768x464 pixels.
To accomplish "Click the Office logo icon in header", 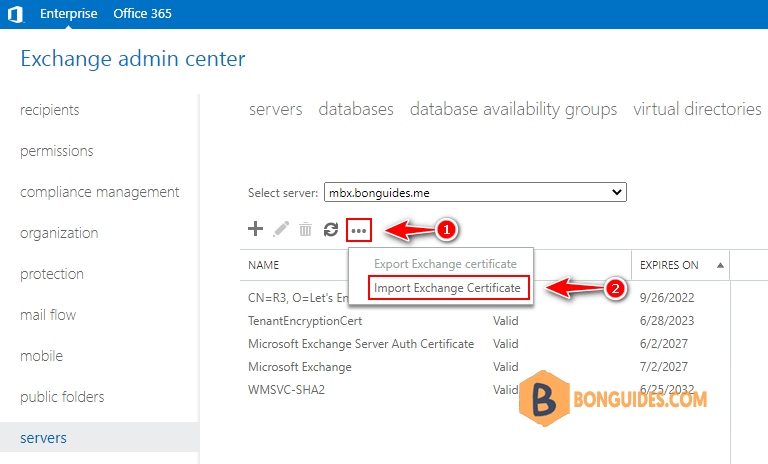I will pyautogui.click(x=15, y=14).
